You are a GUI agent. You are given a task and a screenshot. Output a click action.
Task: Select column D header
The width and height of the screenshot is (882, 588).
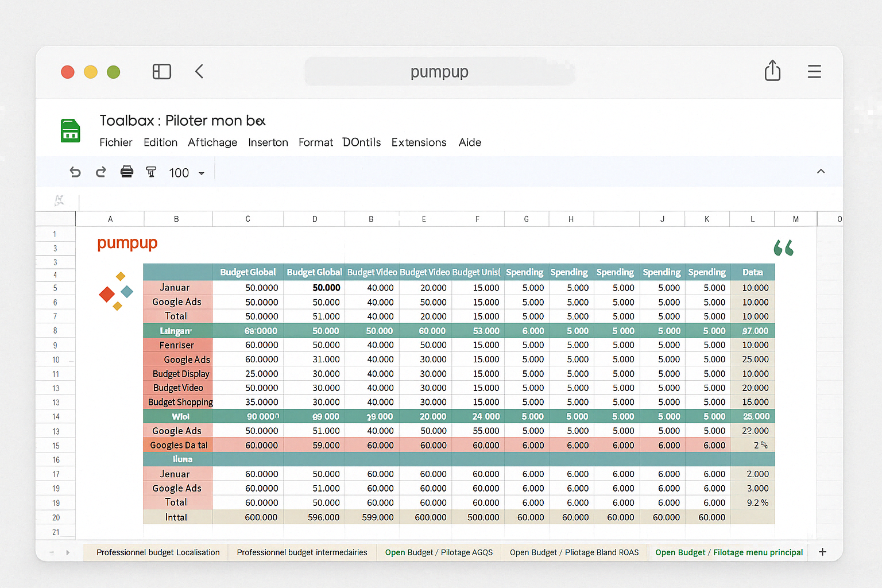[x=315, y=219]
